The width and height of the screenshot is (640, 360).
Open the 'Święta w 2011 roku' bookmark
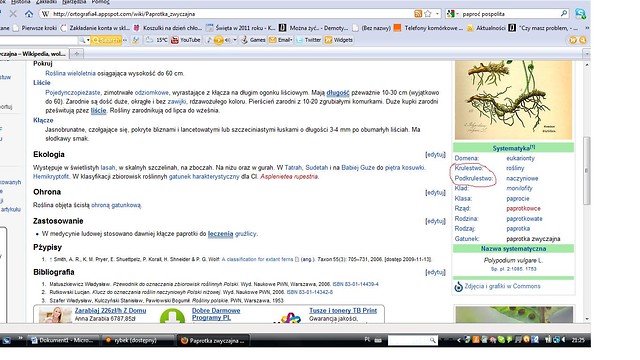[x=241, y=28]
